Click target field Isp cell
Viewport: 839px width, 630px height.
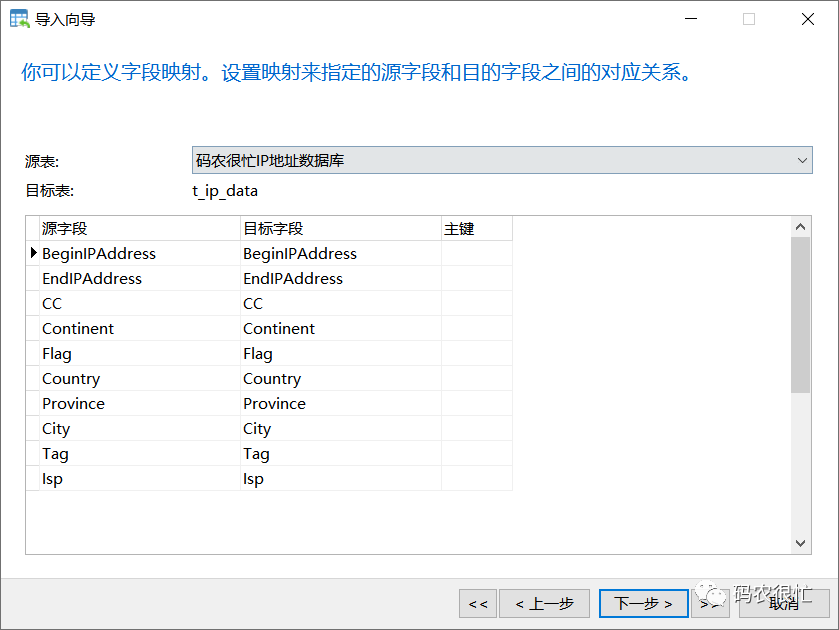[341, 479]
